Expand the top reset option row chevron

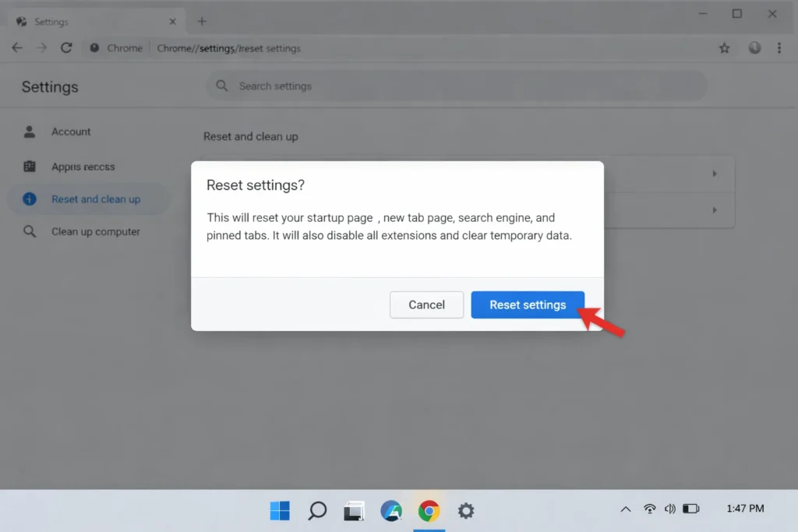(x=714, y=173)
